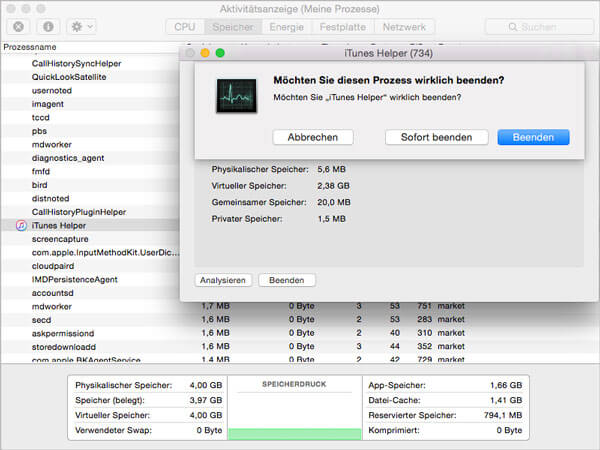
Task: Click the App-Speicher 1,66 GB value
Action: (506, 385)
